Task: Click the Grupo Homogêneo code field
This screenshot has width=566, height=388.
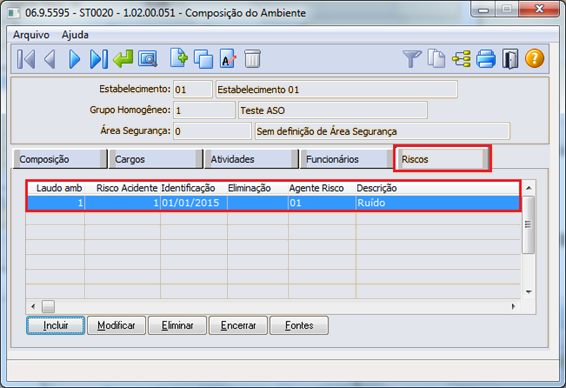Action: pos(204,110)
